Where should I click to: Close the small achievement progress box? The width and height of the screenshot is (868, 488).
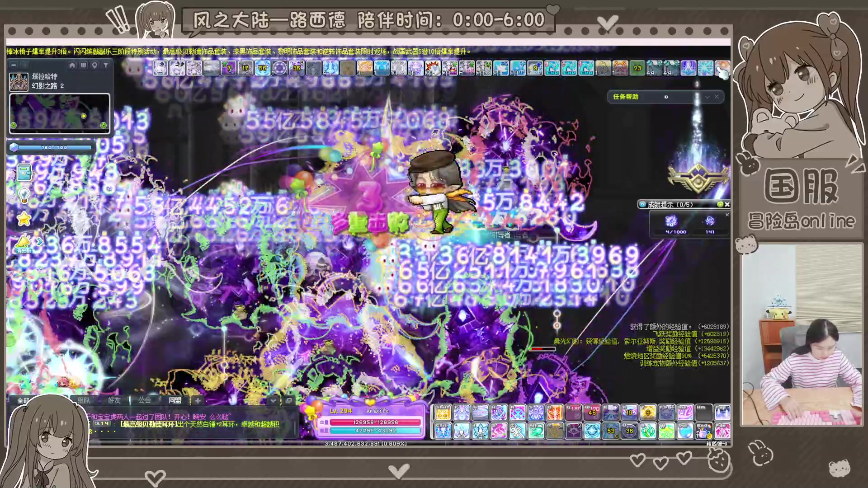[727, 215]
